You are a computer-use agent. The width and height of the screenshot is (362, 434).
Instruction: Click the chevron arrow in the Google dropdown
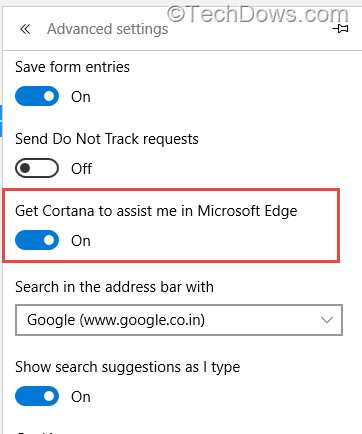point(327,320)
